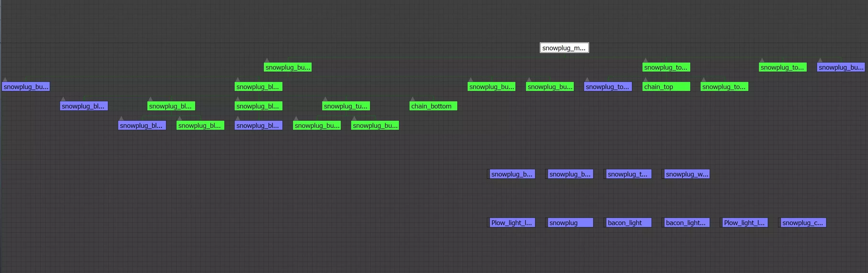Image resolution: width=868 pixels, height=273 pixels.
Task: Select the white snowplug_m... root node
Action: [x=564, y=48]
